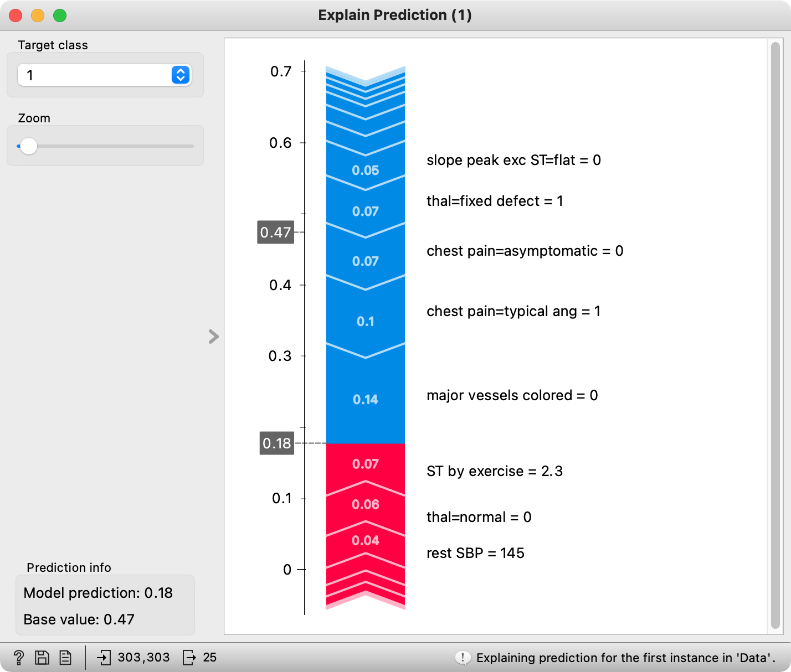Open the Target class dropdown
Screen dimensions: 791x672
point(104,75)
